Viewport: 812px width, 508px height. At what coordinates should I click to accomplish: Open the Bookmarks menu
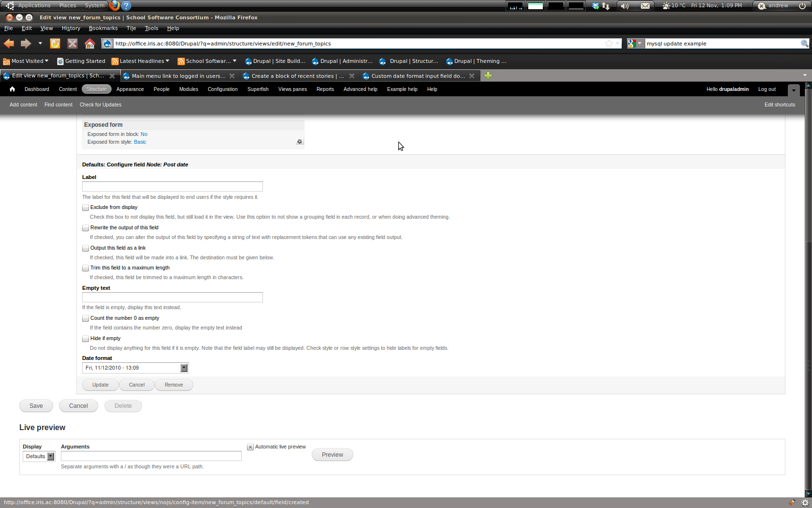[103, 28]
